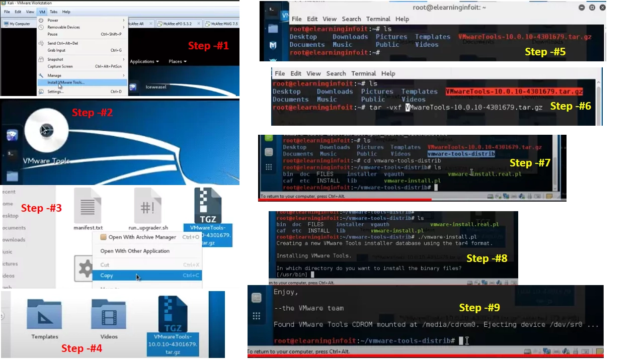Choose Grab Input in VM menu

click(83, 50)
